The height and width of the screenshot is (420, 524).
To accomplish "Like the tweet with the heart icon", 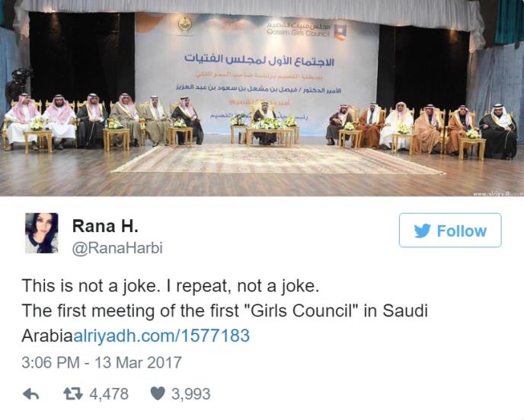I will (x=158, y=394).
